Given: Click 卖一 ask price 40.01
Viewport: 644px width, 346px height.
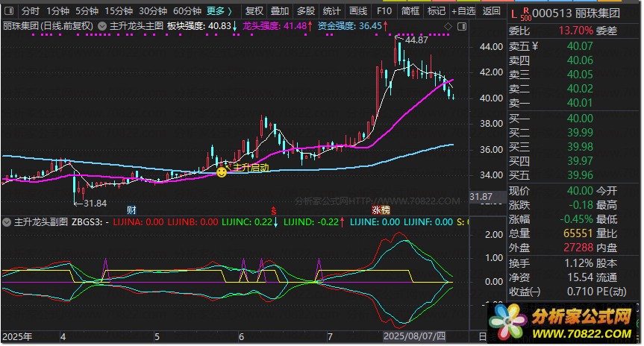Looking at the screenshot, I should [580, 103].
